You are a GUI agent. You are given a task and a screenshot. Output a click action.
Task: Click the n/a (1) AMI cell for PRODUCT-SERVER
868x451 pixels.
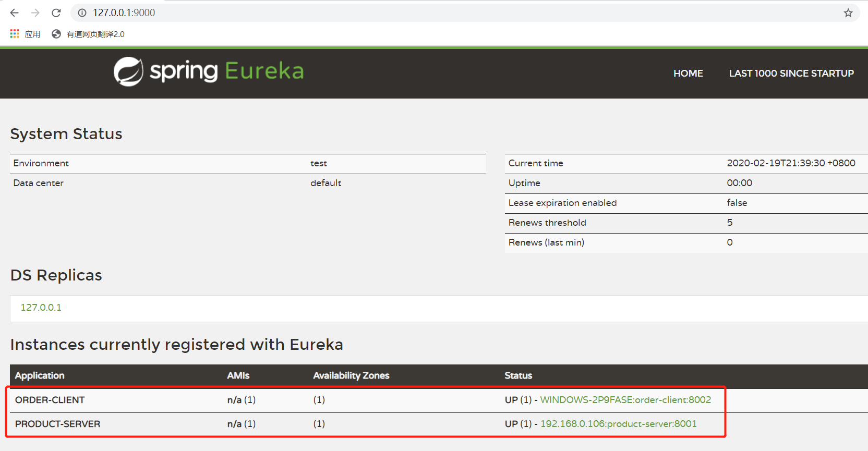coord(242,424)
